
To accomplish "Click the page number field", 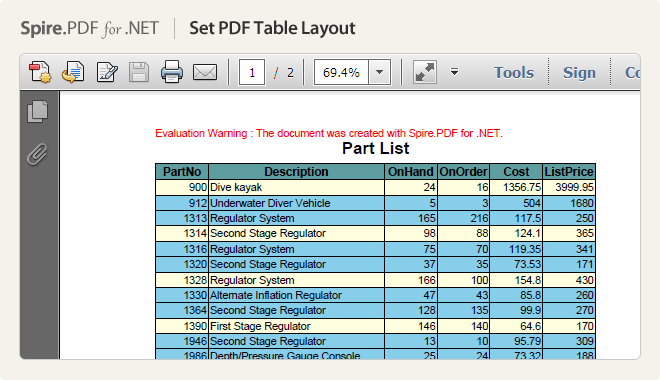I will [252, 72].
